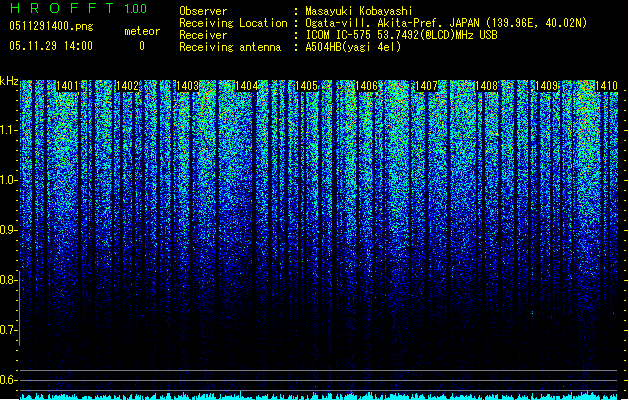
Task: Click the 0.7 kHz axis label
Action: tap(9, 330)
